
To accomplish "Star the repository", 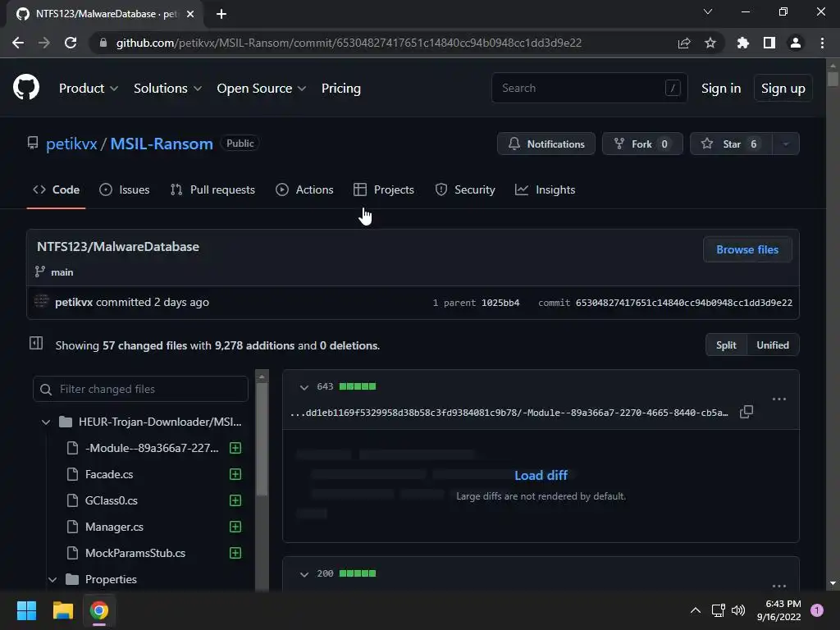I will pos(731,144).
